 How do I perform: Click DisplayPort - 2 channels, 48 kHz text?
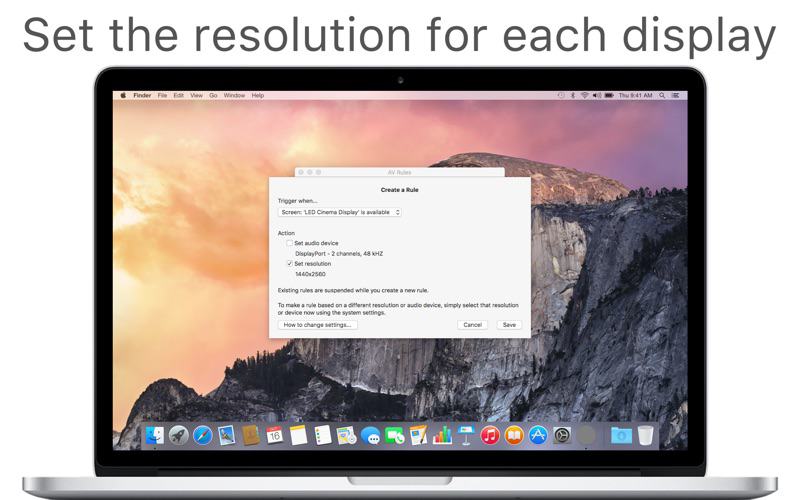[339, 254]
